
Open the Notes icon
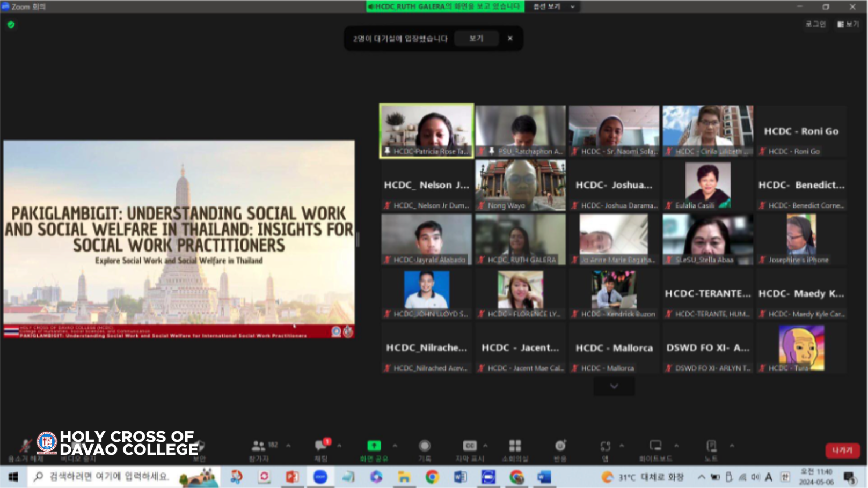[711, 446]
